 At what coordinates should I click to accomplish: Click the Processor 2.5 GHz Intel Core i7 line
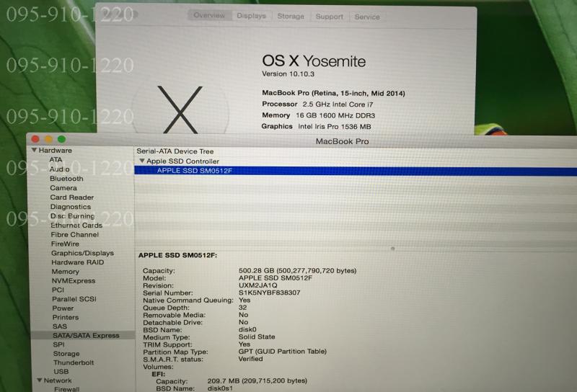coord(317,104)
